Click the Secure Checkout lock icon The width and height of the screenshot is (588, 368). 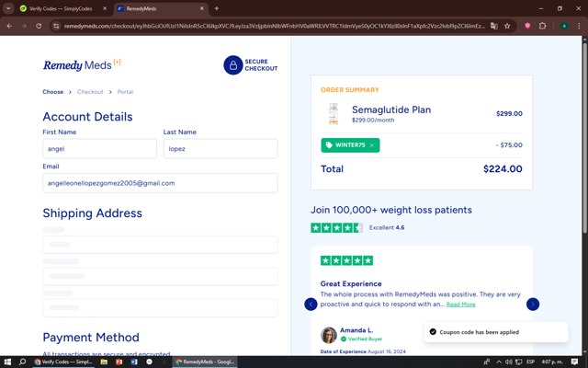pos(233,65)
